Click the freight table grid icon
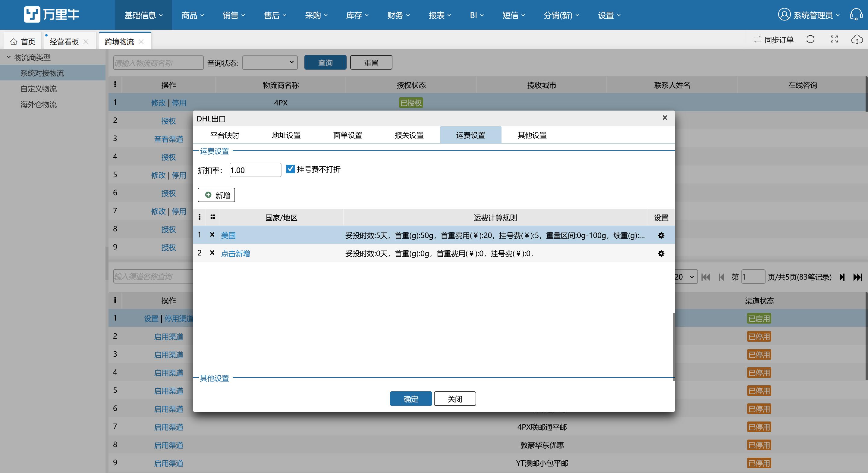Screen dimensions: 868x473 pos(212,217)
